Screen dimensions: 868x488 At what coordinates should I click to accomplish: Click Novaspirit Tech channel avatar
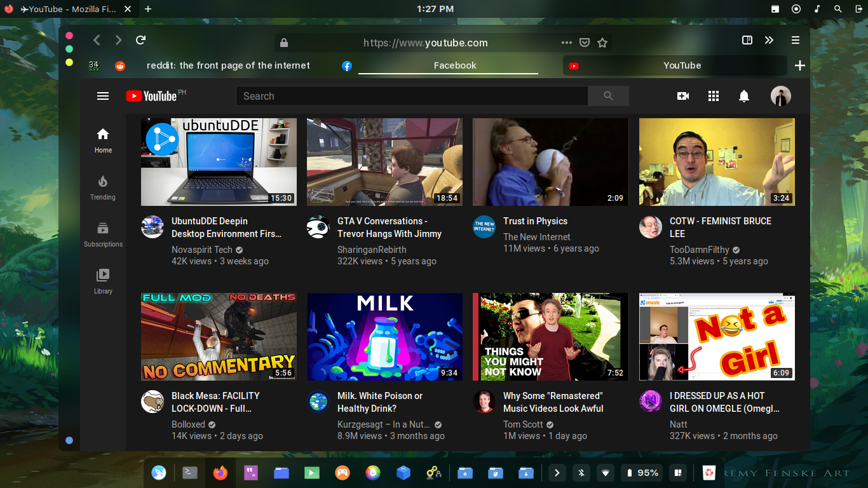pyautogui.click(x=153, y=227)
